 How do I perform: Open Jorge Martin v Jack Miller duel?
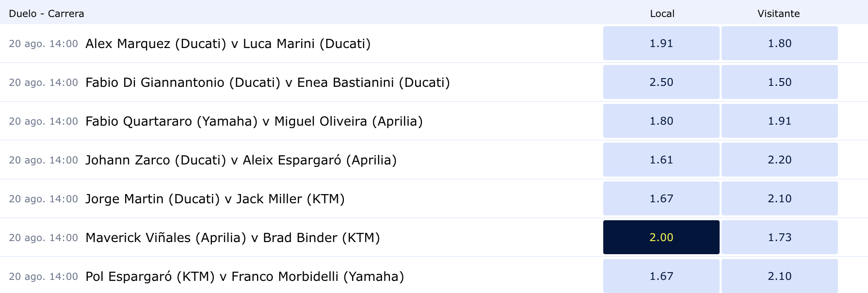(215, 199)
